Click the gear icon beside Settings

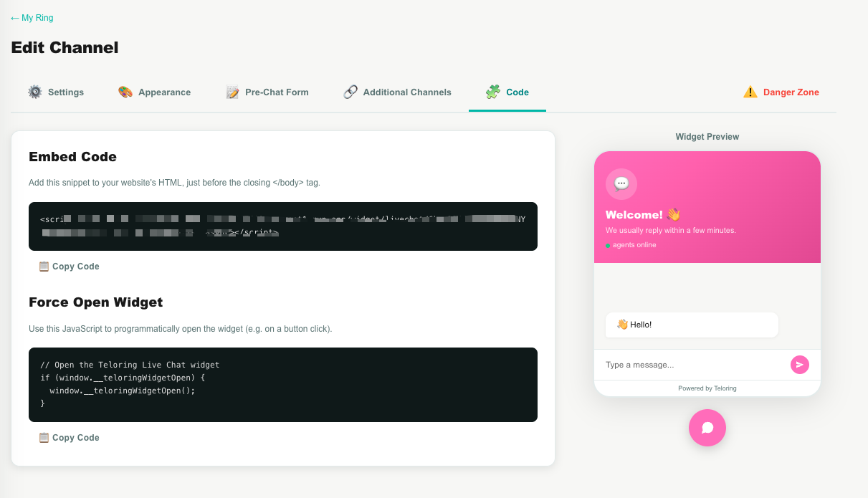coord(35,92)
